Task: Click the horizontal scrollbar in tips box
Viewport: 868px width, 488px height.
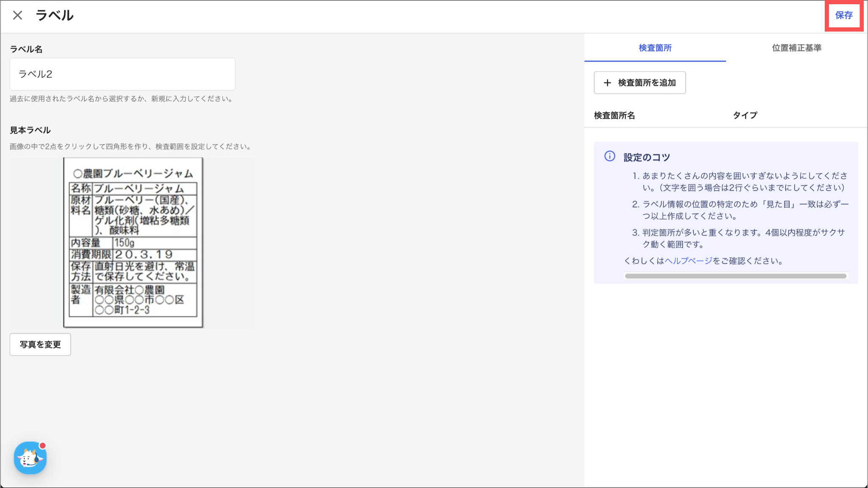Action: (x=735, y=276)
